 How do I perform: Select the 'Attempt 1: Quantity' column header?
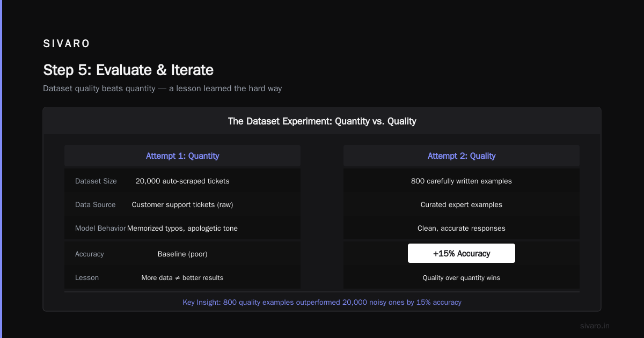(x=182, y=156)
